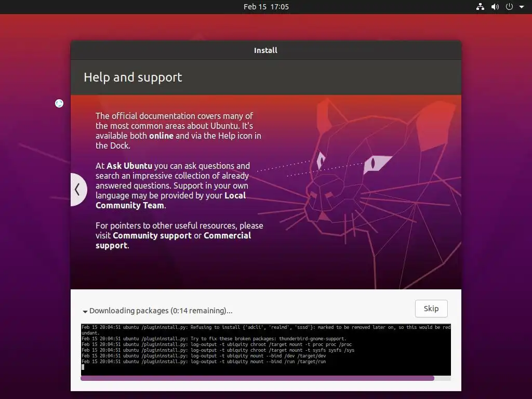Open the clock showing Feb 15 17:05

[x=266, y=7]
